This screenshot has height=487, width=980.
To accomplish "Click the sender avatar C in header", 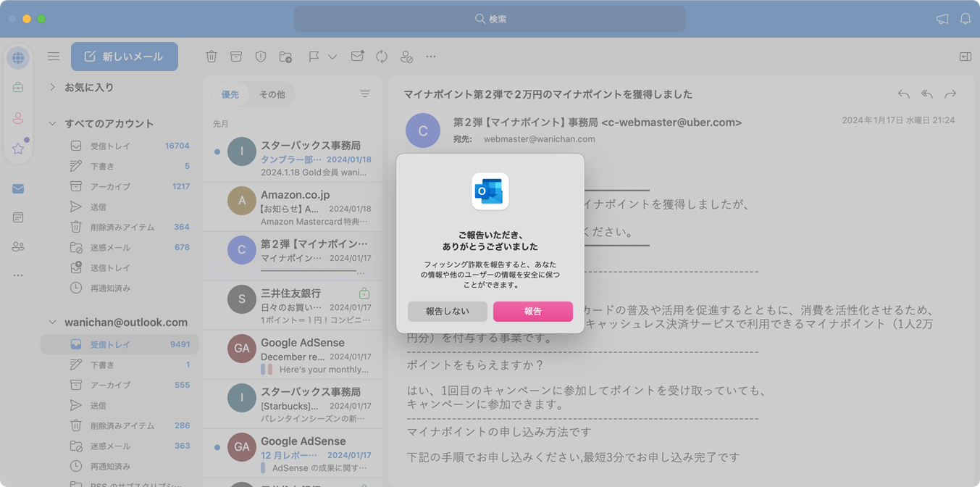I will (x=423, y=130).
